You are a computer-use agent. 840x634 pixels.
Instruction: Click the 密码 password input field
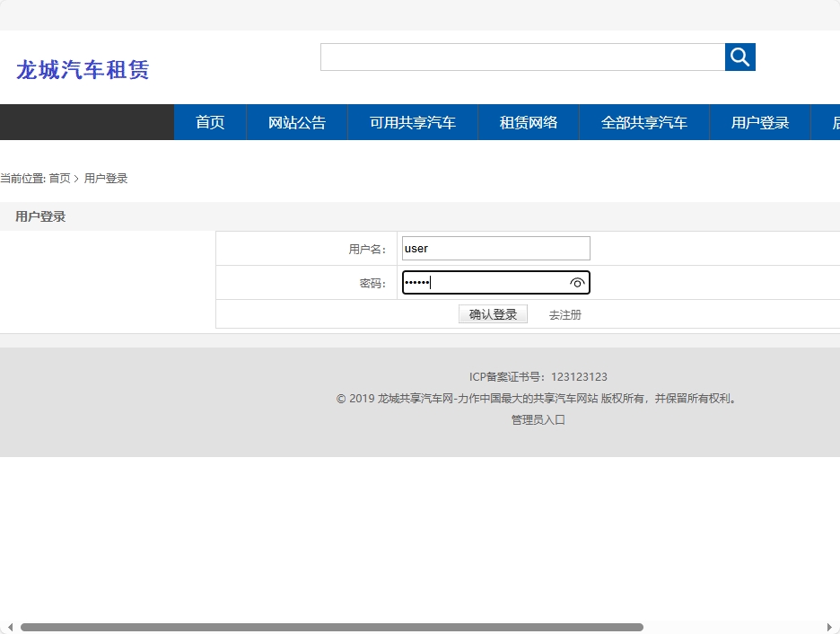click(x=485, y=282)
